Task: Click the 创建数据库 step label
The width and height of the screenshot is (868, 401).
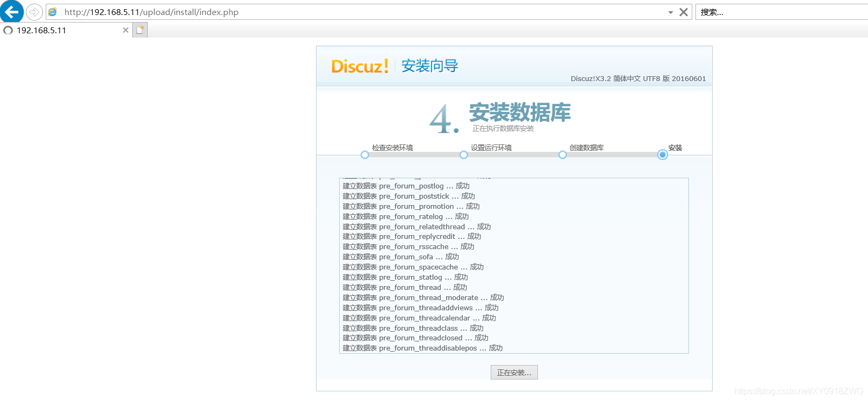Action: (587, 148)
